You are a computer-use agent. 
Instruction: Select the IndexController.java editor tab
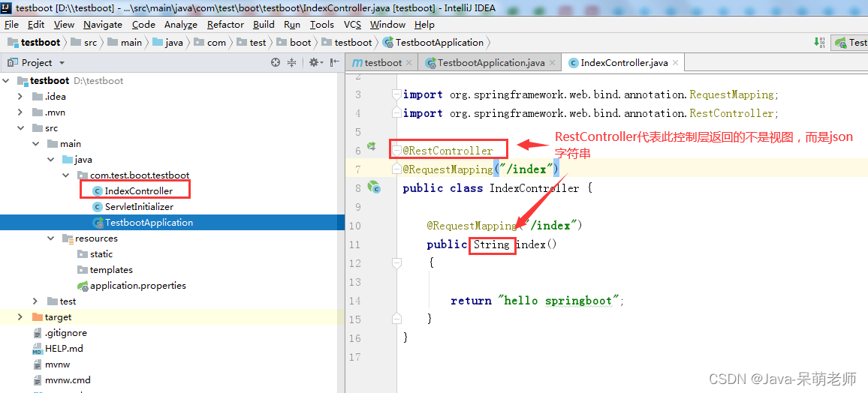coord(624,63)
